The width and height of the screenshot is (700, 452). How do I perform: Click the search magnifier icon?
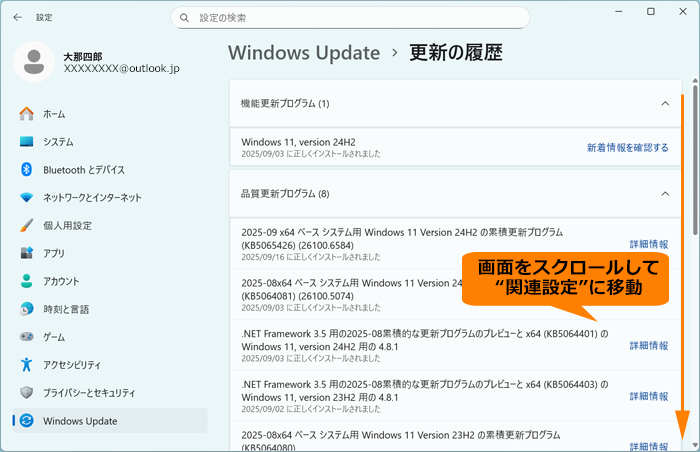pyautogui.click(x=184, y=18)
